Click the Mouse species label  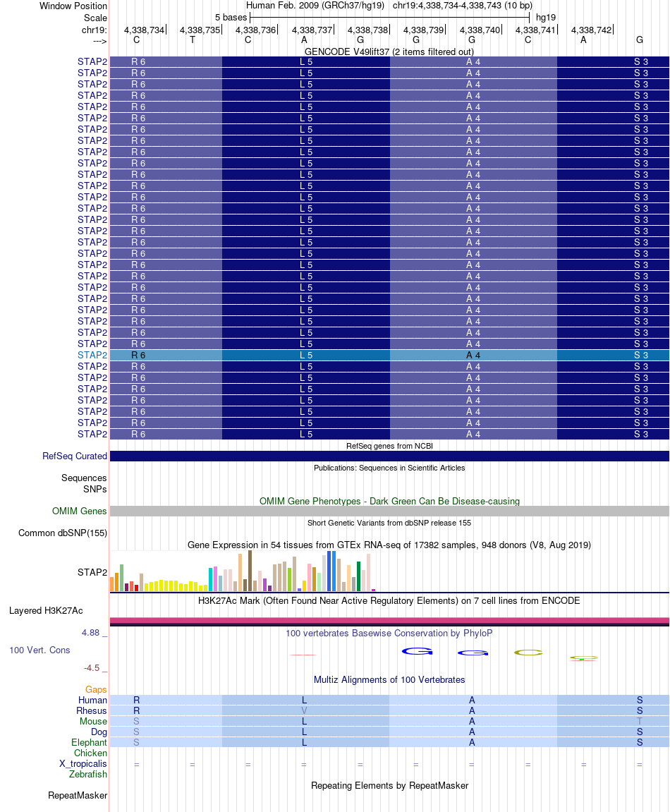tap(93, 722)
